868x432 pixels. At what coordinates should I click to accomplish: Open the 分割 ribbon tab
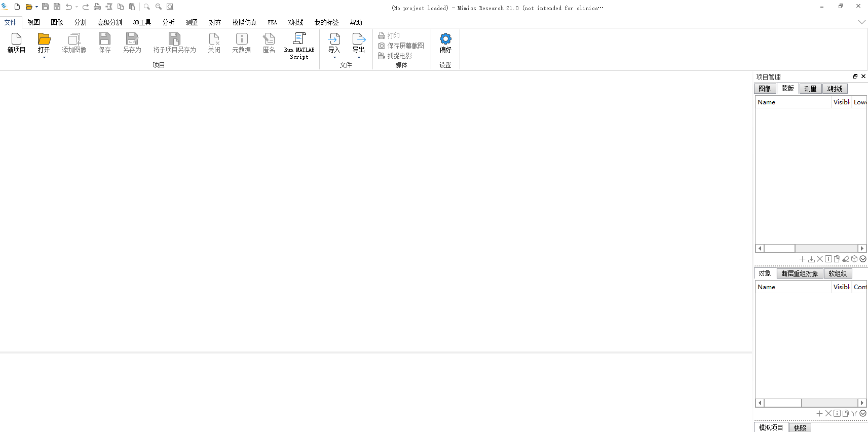80,22
